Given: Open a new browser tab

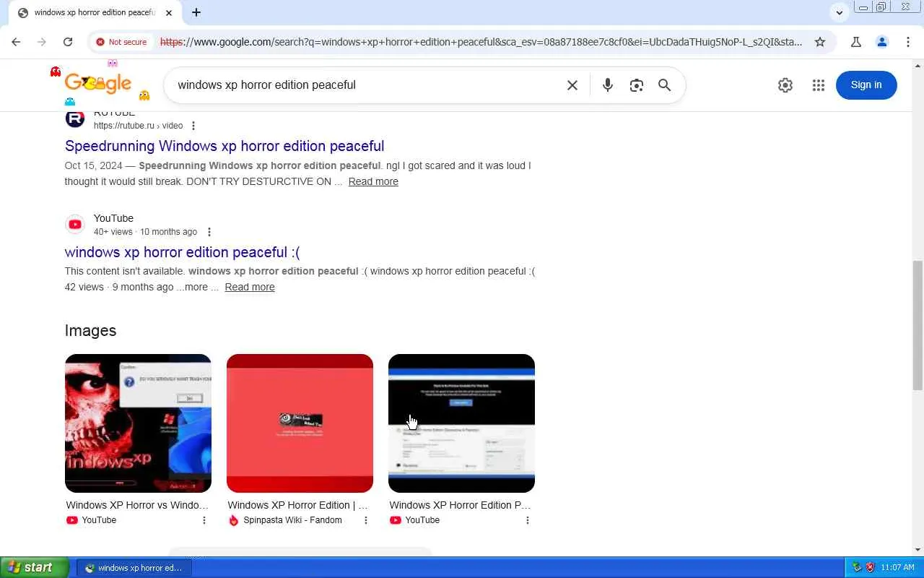Looking at the screenshot, I should click(196, 12).
